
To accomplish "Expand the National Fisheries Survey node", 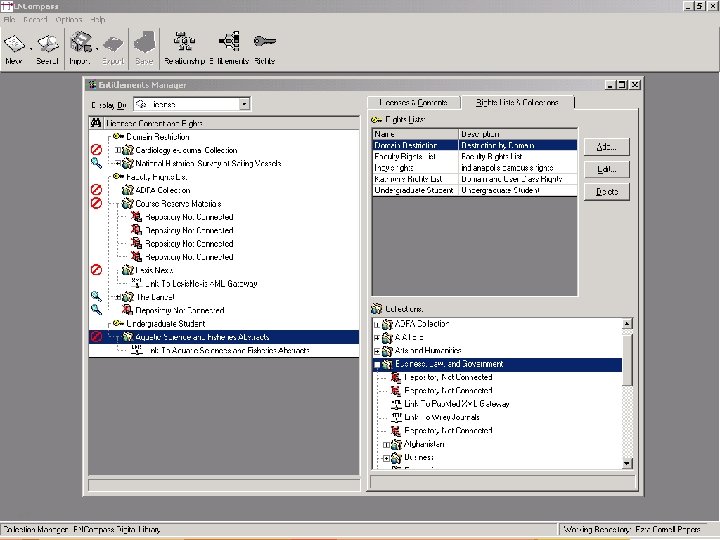I will coord(118,163).
